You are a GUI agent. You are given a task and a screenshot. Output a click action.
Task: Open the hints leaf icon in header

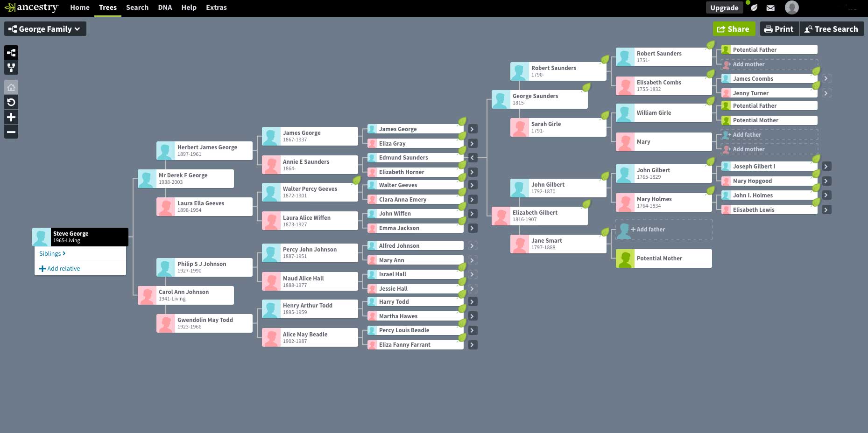pos(754,8)
